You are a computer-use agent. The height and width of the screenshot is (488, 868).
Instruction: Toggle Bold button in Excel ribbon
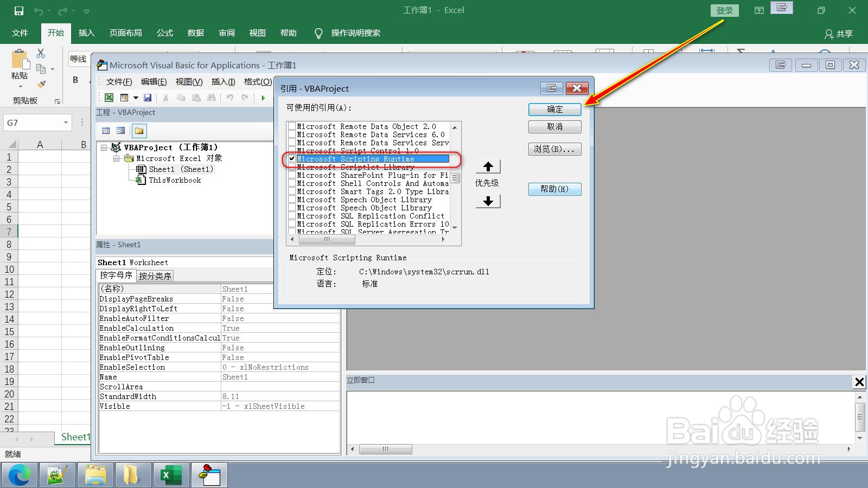click(x=75, y=80)
